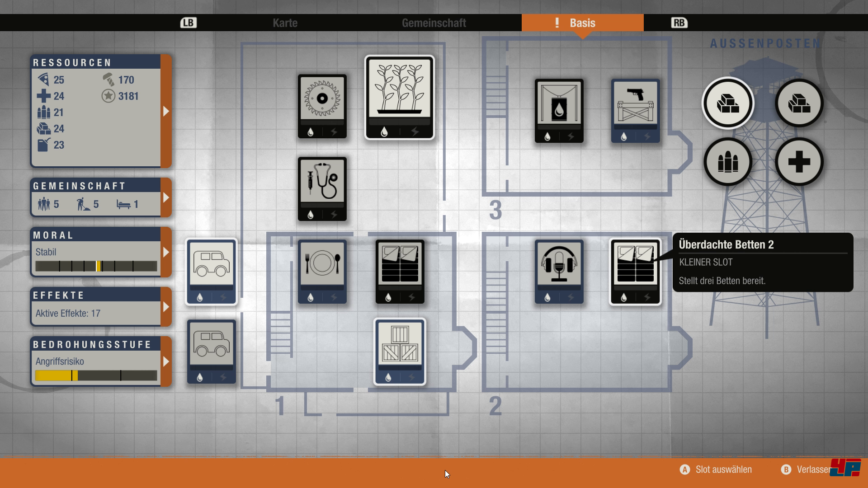Select the pistol workbench armory slot
The width and height of the screenshot is (868, 488).
coord(635,111)
